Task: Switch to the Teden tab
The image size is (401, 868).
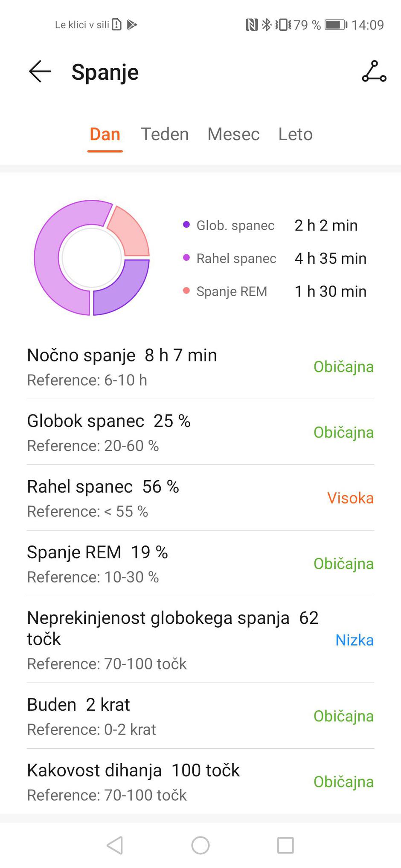Action: 165,134
